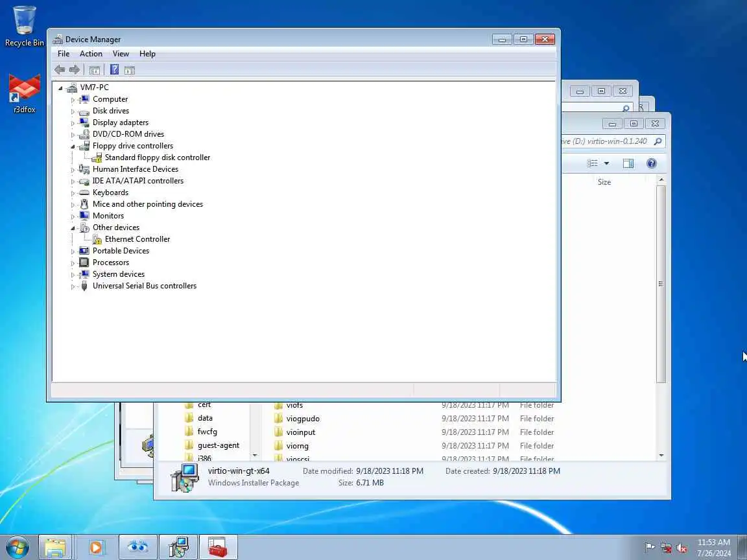
Task: Select the viogpudo folder in Explorer
Action: (303, 419)
